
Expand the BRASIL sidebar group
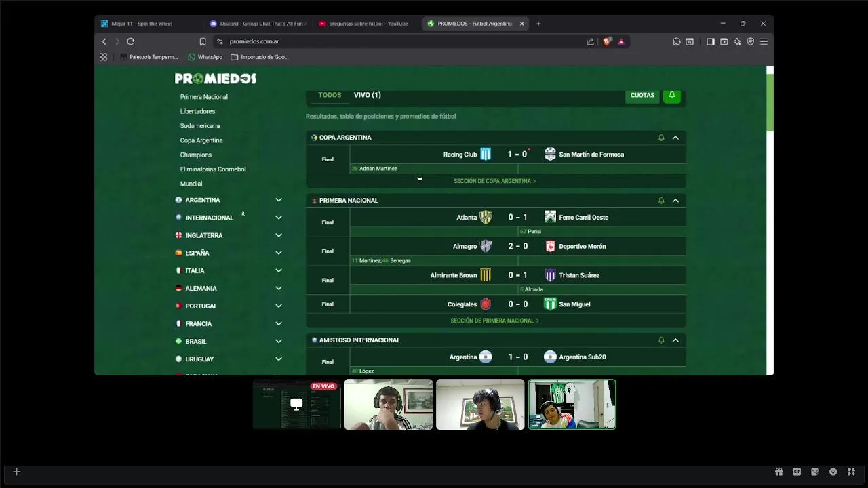(x=279, y=341)
